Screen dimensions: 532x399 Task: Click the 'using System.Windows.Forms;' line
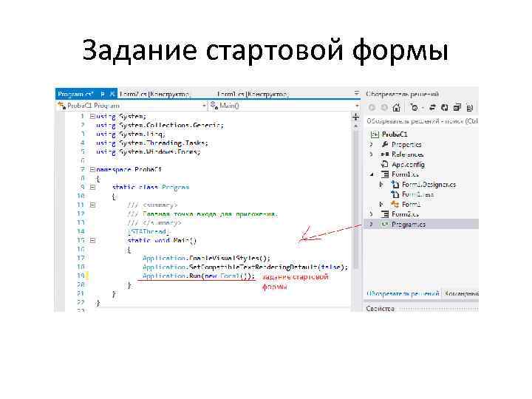click(x=149, y=151)
